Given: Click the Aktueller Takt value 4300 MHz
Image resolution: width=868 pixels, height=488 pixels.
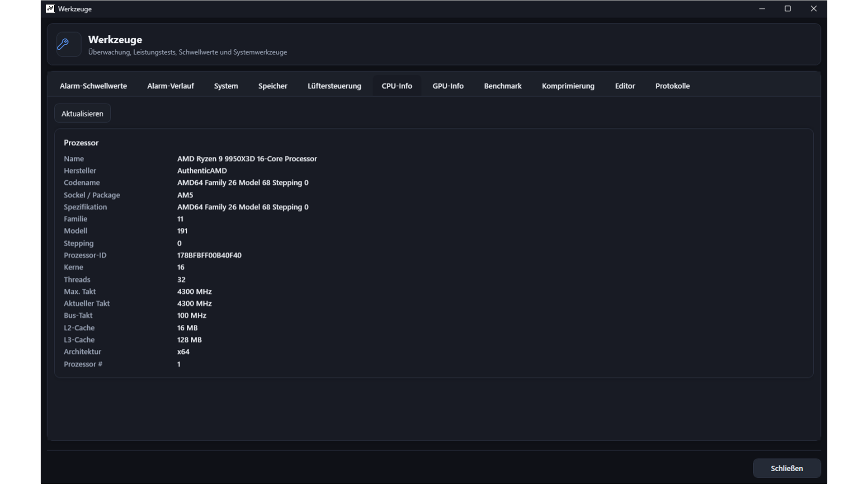Looking at the screenshot, I should (x=194, y=304).
